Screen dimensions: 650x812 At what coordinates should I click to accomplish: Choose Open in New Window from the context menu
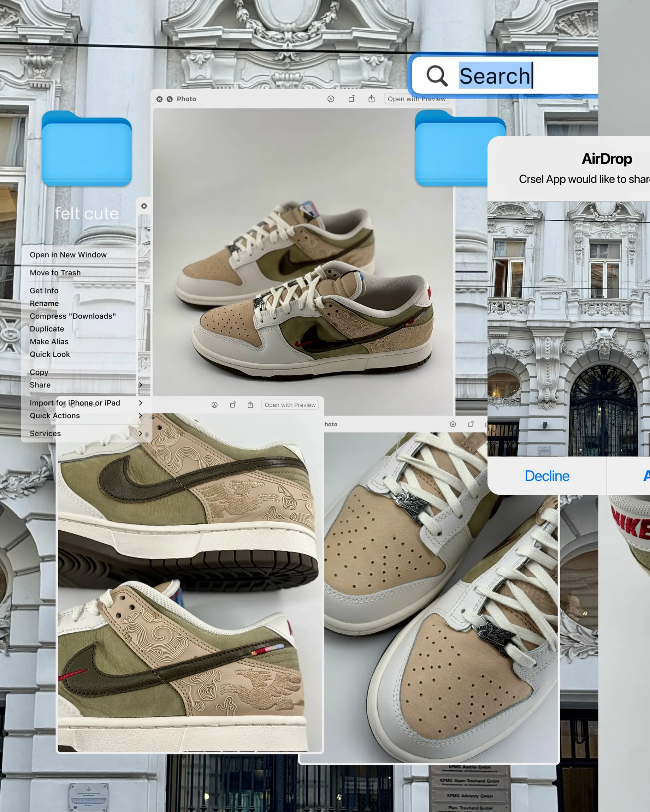coord(68,255)
